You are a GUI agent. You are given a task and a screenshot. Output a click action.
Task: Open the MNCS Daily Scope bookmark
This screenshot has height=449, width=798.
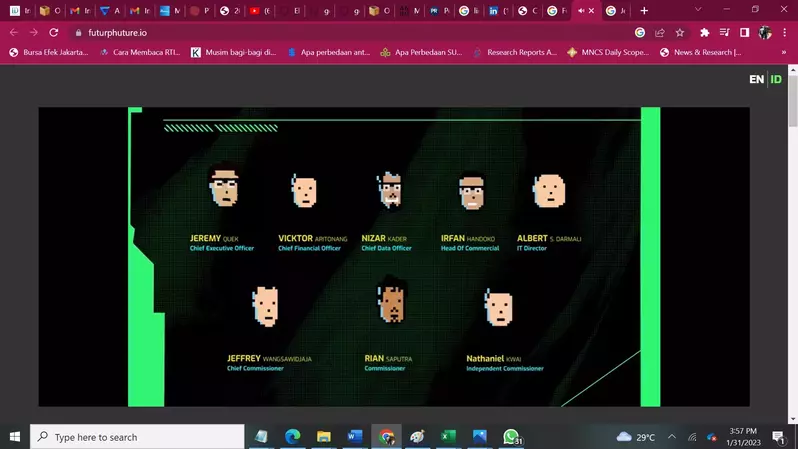(609, 52)
